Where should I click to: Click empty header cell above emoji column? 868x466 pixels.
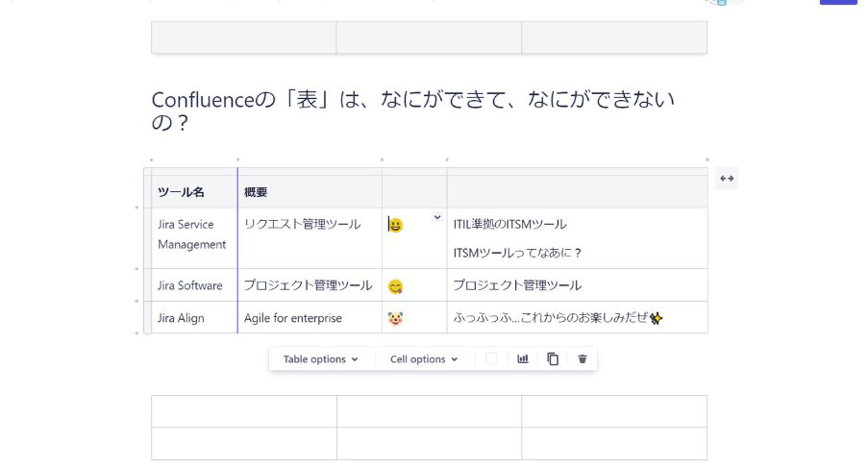coord(414,192)
